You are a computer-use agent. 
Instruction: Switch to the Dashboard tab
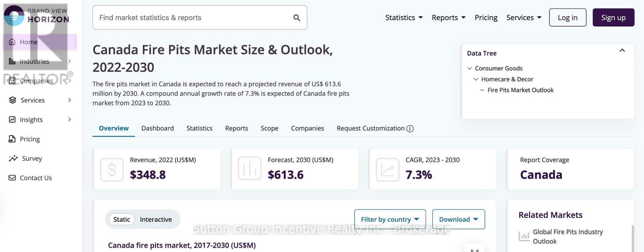coord(157,128)
